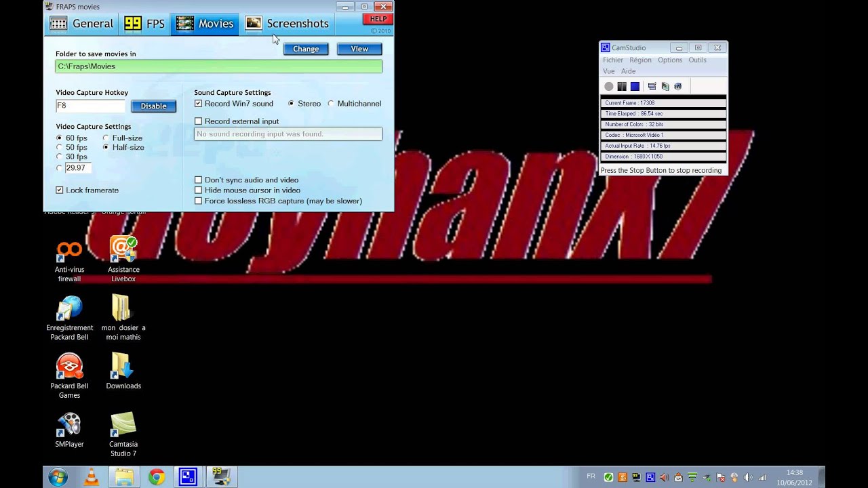Open Anti-virus firewall desktop shortcut
Image resolution: width=868 pixels, height=488 pixels.
pos(69,261)
